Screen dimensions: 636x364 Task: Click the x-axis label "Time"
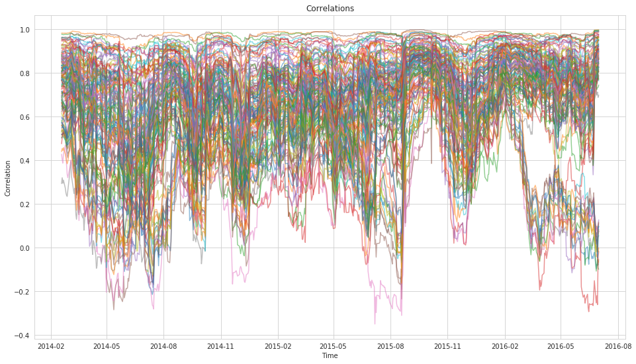click(330, 355)
